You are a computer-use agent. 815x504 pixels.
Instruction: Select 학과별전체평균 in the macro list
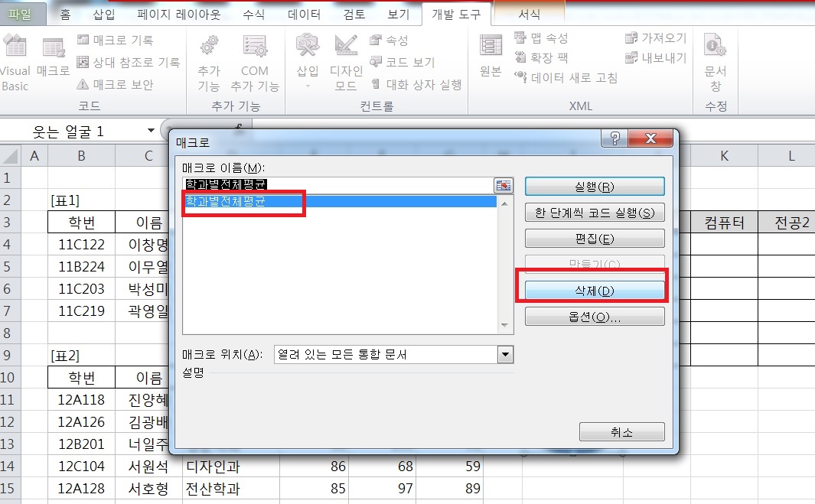tap(231, 202)
